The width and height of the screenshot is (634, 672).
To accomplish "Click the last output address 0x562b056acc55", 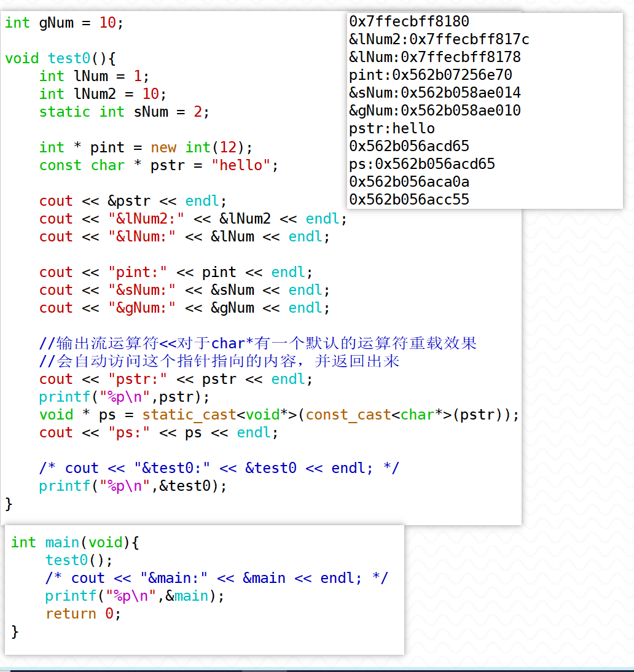I will point(409,200).
